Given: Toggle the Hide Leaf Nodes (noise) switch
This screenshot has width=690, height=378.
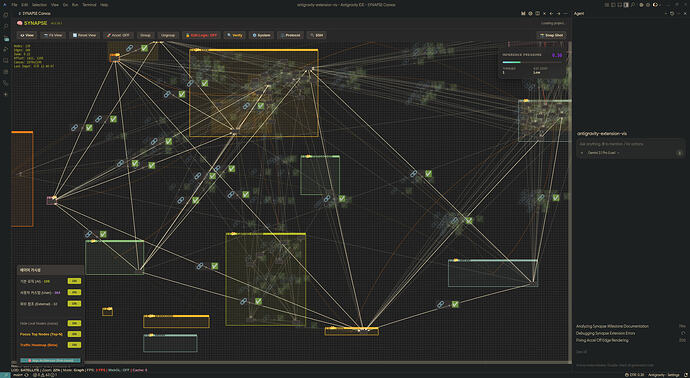Looking at the screenshot, I should (x=74, y=323).
